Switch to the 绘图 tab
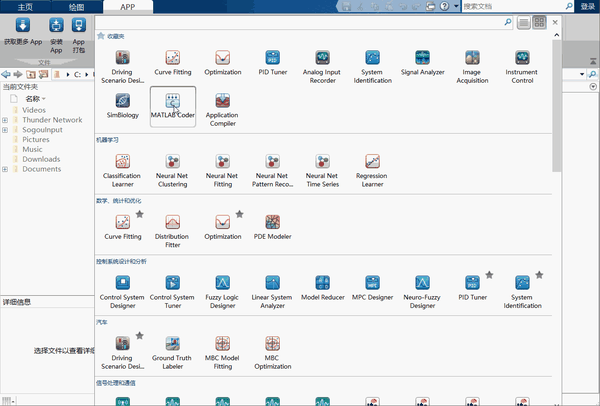The image size is (600, 406). (77, 7)
